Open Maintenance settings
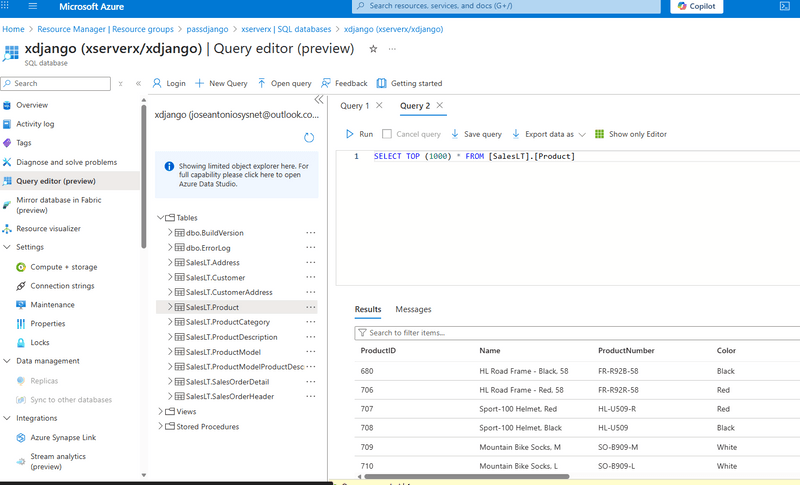 click(x=53, y=304)
